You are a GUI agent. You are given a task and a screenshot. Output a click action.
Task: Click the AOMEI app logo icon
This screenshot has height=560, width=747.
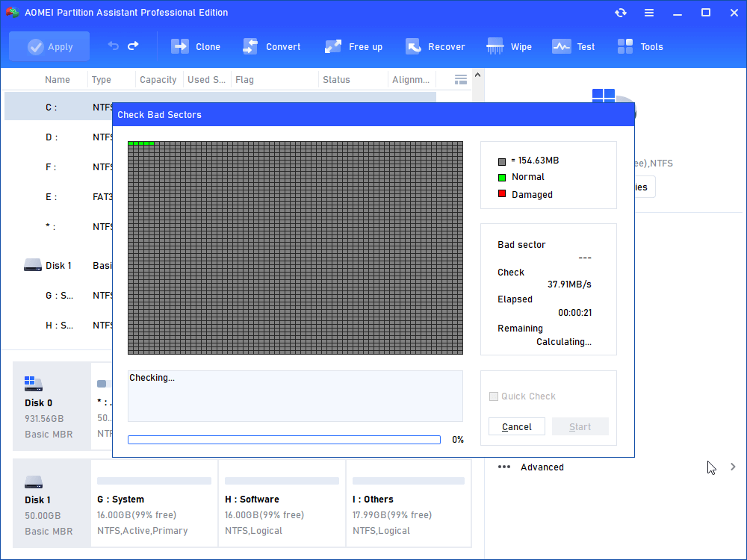[13, 13]
